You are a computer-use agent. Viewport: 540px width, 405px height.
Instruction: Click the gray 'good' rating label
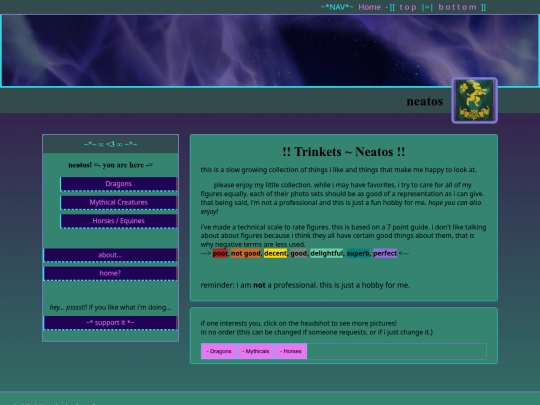[x=298, y=253]
